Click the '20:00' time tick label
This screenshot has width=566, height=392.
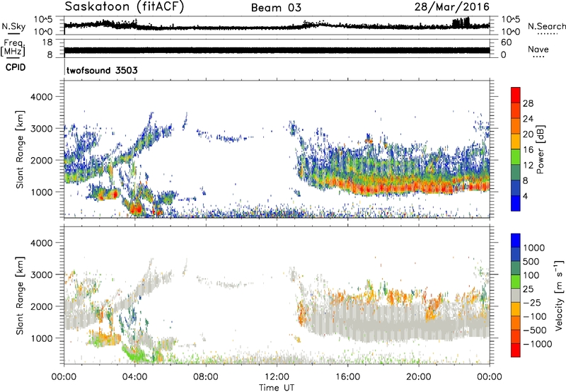click(x=419, y=377)
